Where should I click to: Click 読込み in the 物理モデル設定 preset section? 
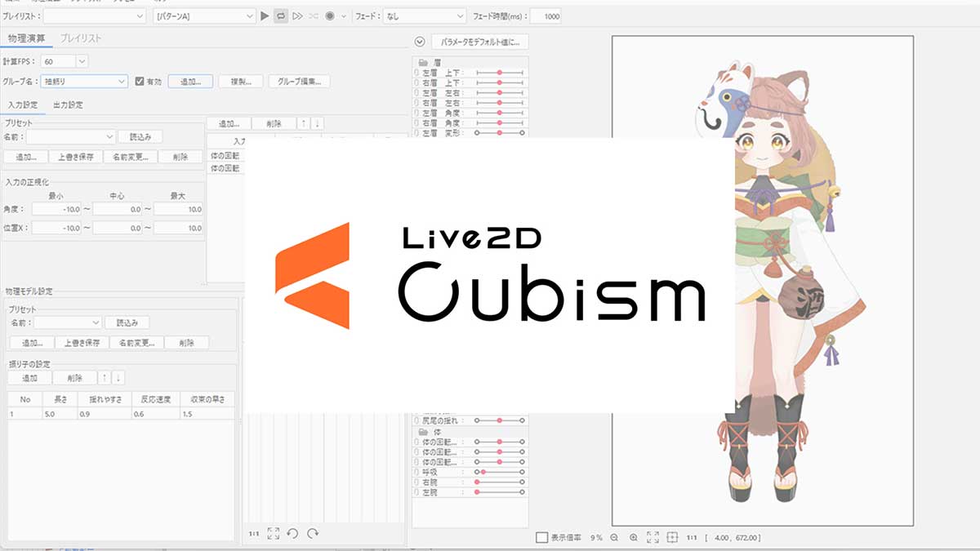pyautogui.click(x=127, y=323)
